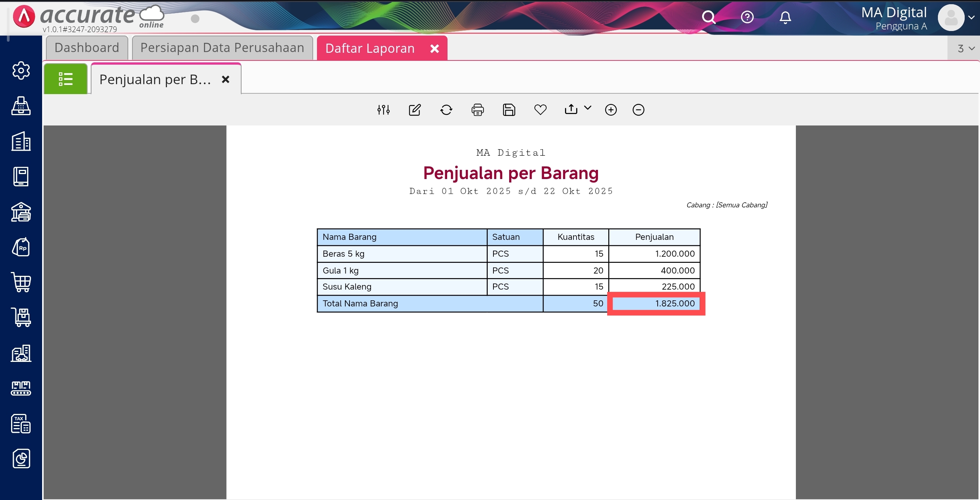Switch to the Dashboard tab
The width and height of the screenshot is (980, 500).
pyautogui.click(x=87, y=48)
